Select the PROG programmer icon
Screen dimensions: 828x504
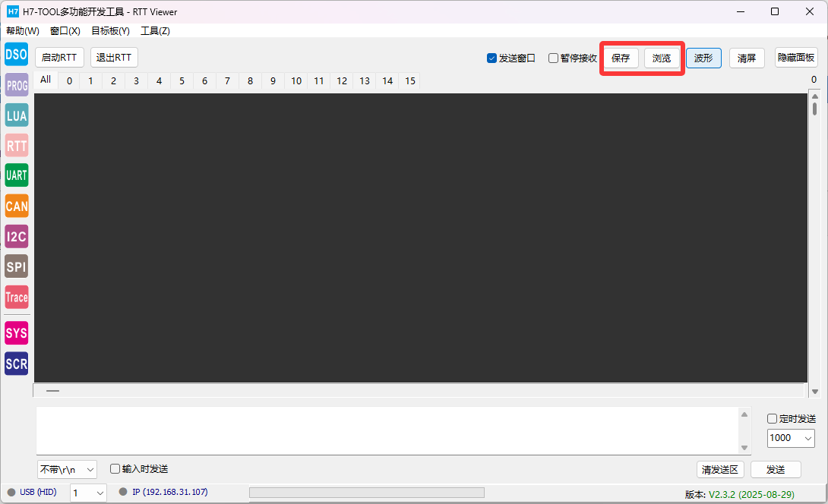16,85
